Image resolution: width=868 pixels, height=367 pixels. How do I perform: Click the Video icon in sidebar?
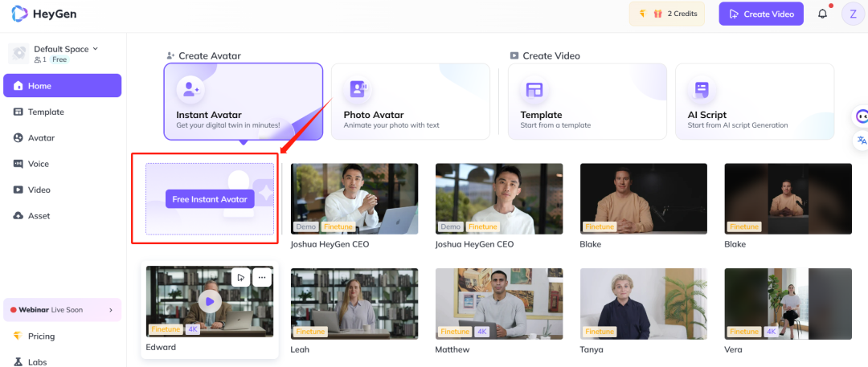tap(18, 190)
